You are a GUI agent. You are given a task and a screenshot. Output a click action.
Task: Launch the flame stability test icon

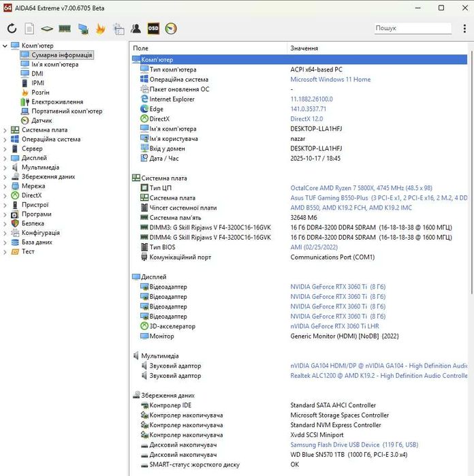click(x=100, y=29)
